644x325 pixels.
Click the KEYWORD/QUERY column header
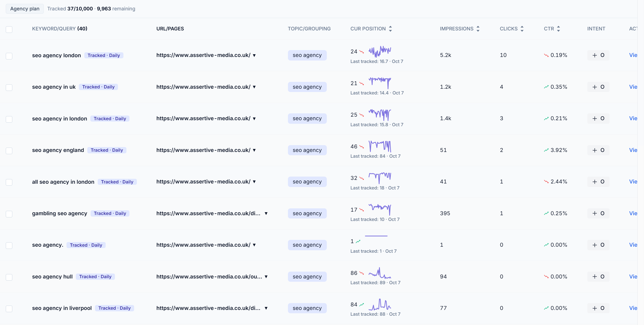(x=60, y=29)
